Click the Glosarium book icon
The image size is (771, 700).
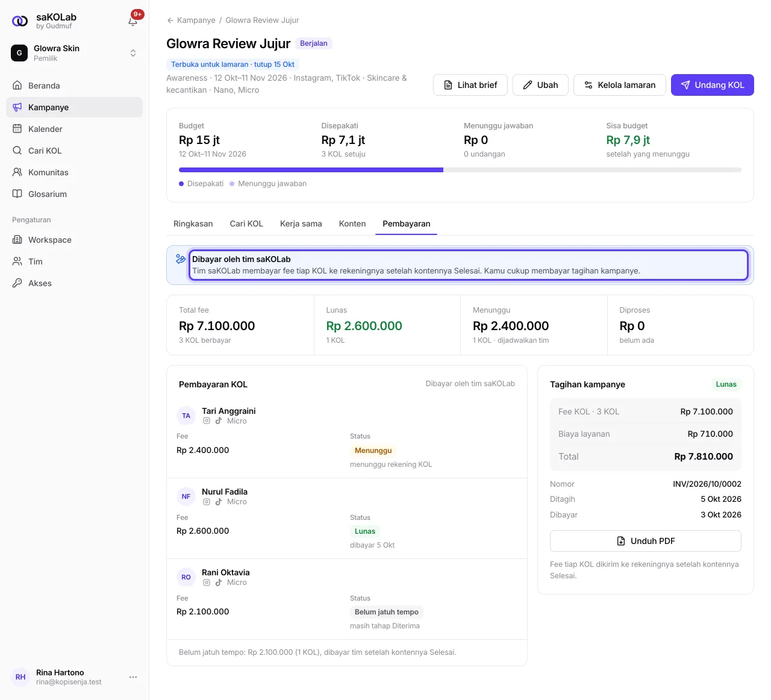(x=17, y=194)
